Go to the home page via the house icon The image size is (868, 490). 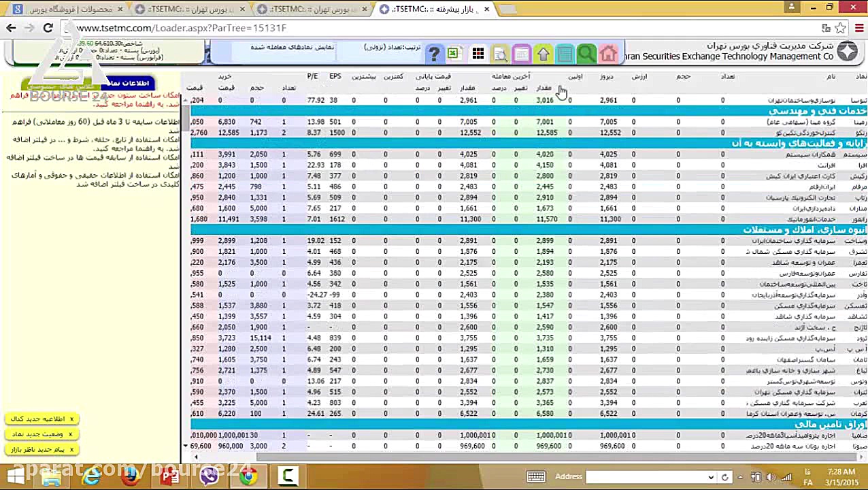608,54
